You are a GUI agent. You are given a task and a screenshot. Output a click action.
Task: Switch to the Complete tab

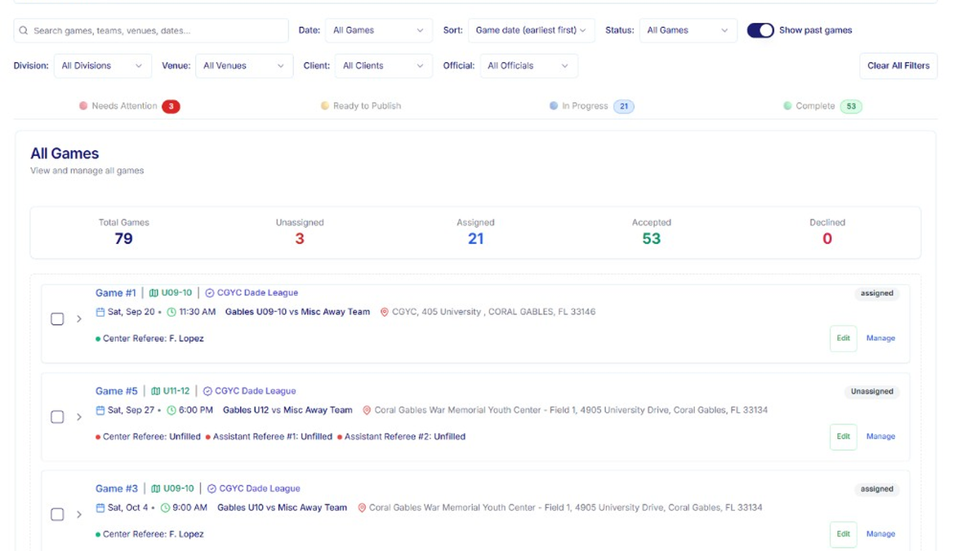pos(822,106)
